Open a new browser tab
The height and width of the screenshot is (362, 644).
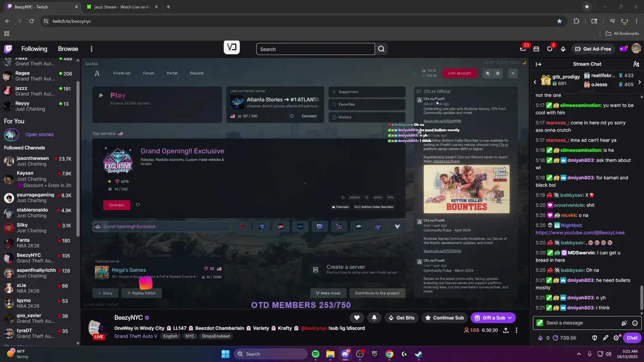pyautogui.click(x=168, y=7)
